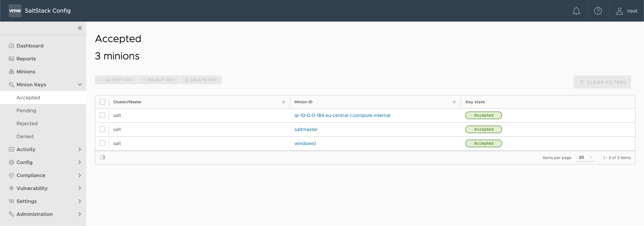Viewport: 644px width, 226px height.
Task: Open the Rejected minion keys page
Action: 27,123
